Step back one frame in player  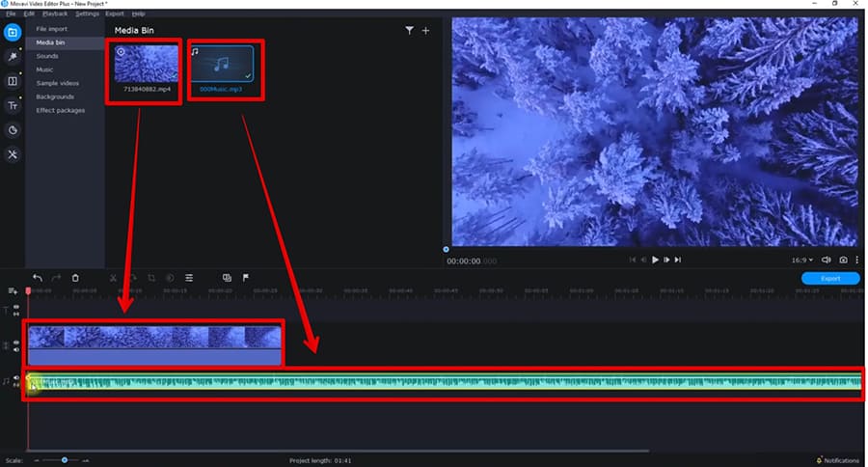643,260
